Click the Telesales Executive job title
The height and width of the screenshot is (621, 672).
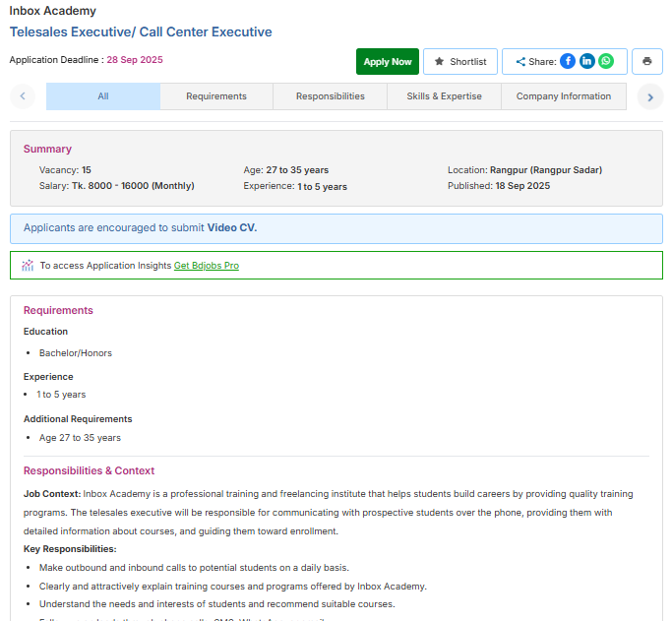point(141,32)
